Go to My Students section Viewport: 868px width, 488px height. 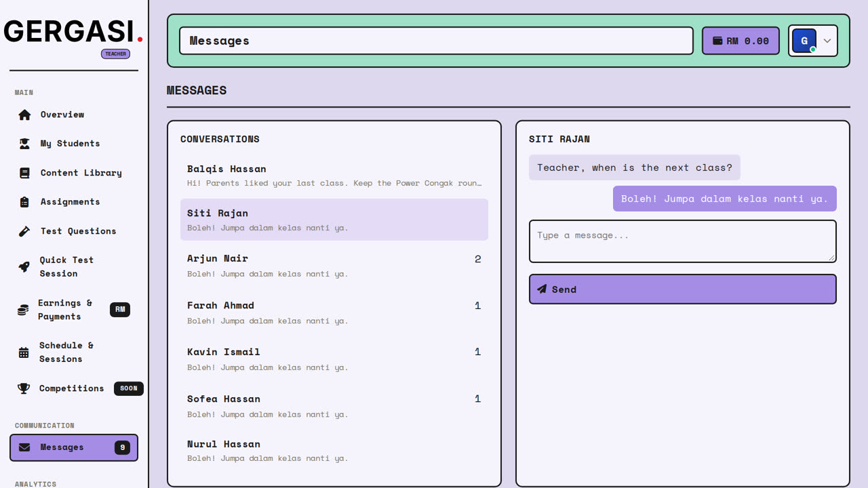74,144
